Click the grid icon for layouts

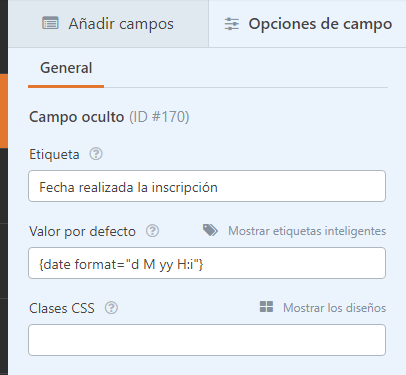[x=266, y=307]
